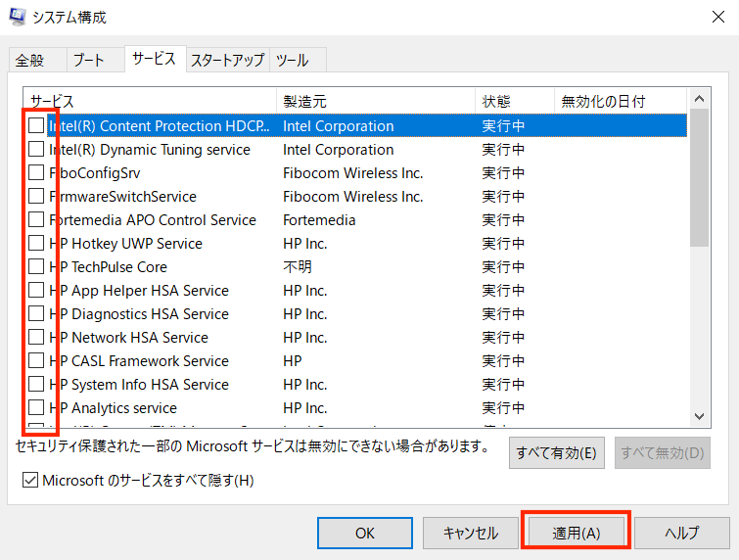Click Intel Corporation cell in highlighted row
The width and height of the screenshot is (739, 560).
tap(338, 126)
